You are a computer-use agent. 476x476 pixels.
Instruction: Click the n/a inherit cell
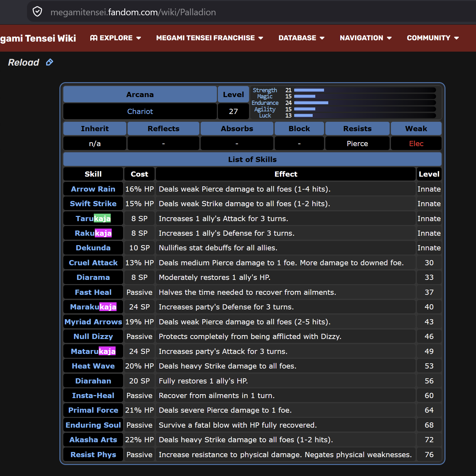tap(95, 144)
